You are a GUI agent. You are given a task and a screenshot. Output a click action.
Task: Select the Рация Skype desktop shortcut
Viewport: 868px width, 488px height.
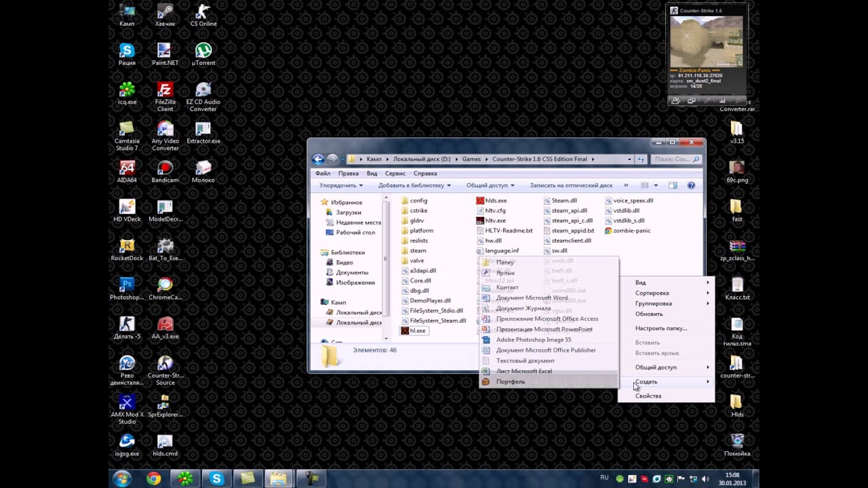pyautogui.click(x=127, y=54)
